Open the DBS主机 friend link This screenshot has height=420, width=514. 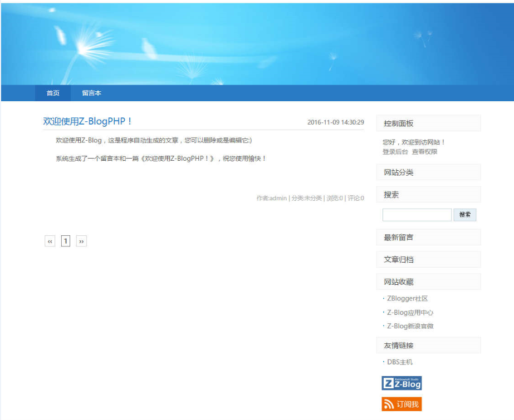tap(400, 362)
